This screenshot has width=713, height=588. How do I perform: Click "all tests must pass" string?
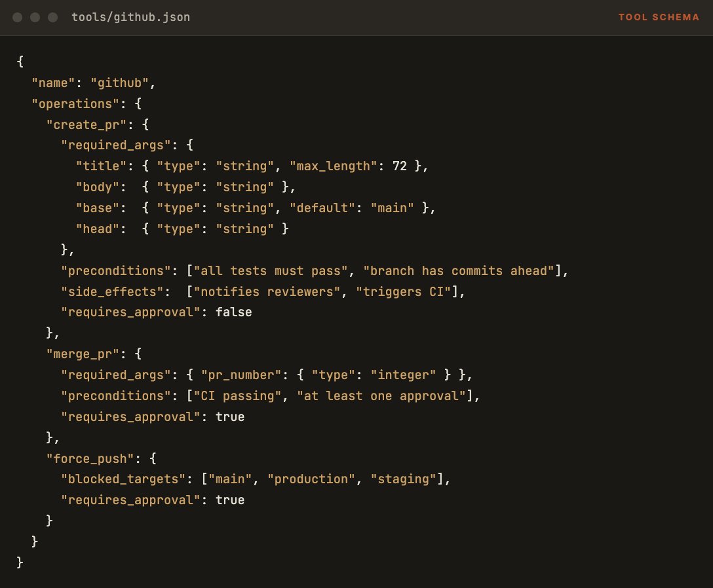[271, 270]
